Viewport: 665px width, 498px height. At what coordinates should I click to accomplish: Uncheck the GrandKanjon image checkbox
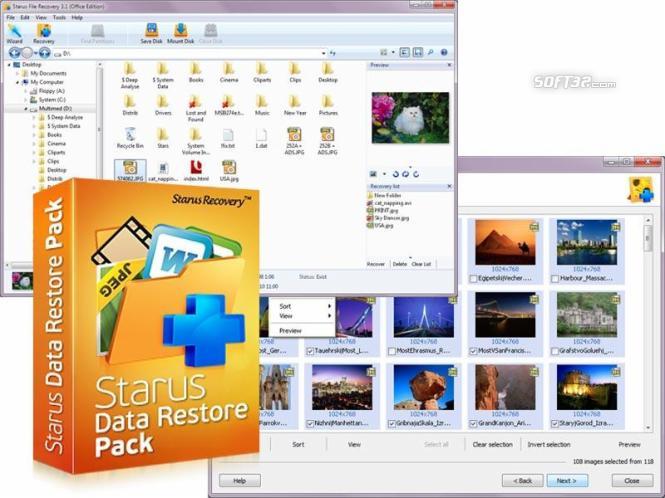[474, 424]
